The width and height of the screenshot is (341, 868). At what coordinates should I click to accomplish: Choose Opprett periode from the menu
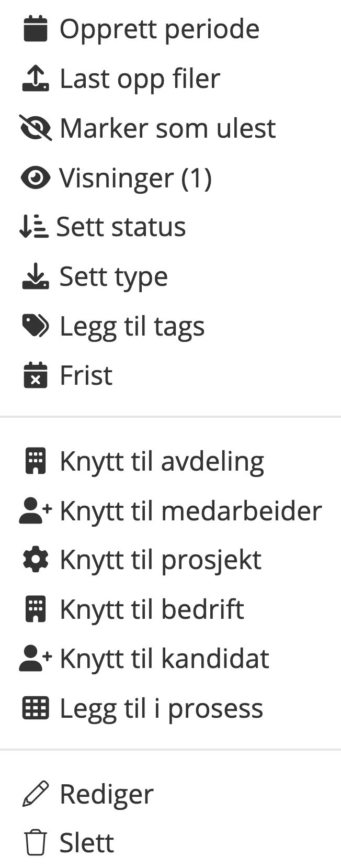[x=160, y=29]
